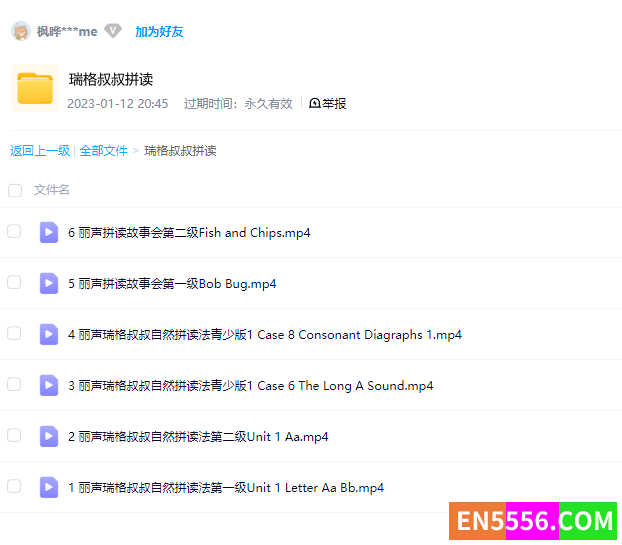Click video icon for Unit 1 Letter Aa Bb.mp4
Image resolution: width=622 pixels, height=545 pixels.
coord(48,487)
